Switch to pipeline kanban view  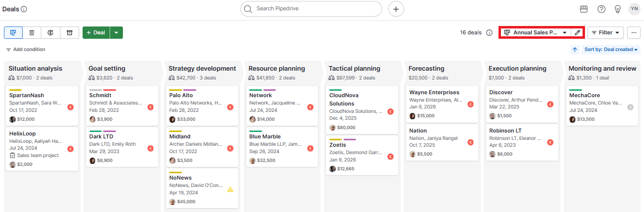13,32
